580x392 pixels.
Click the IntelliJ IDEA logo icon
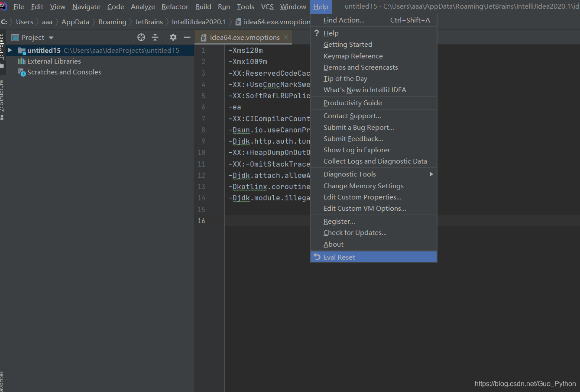[3, 6]
